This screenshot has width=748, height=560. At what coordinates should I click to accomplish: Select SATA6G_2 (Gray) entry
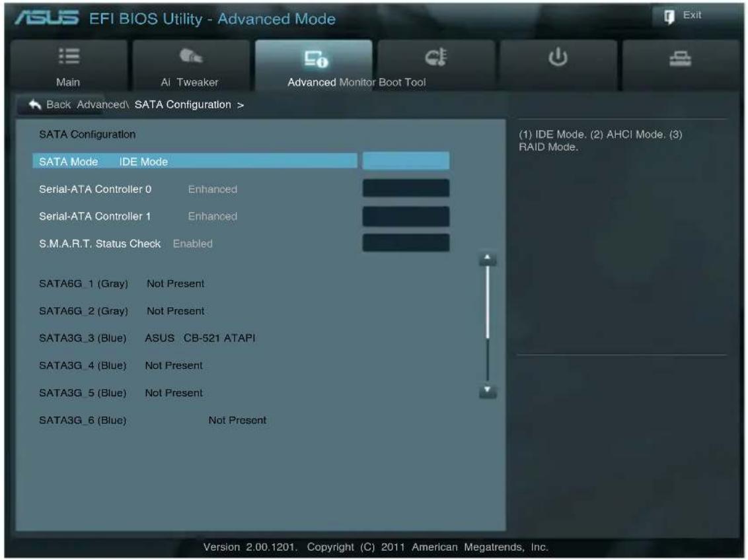coord(83,311)
